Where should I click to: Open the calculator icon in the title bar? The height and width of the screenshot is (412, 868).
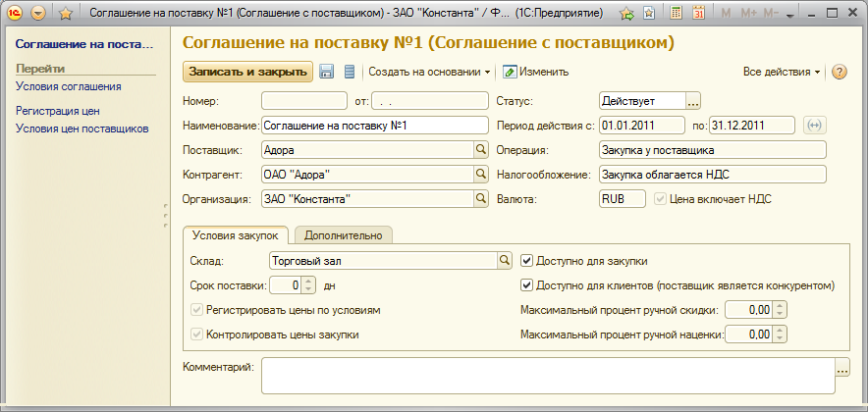click(x=676, y=14)
